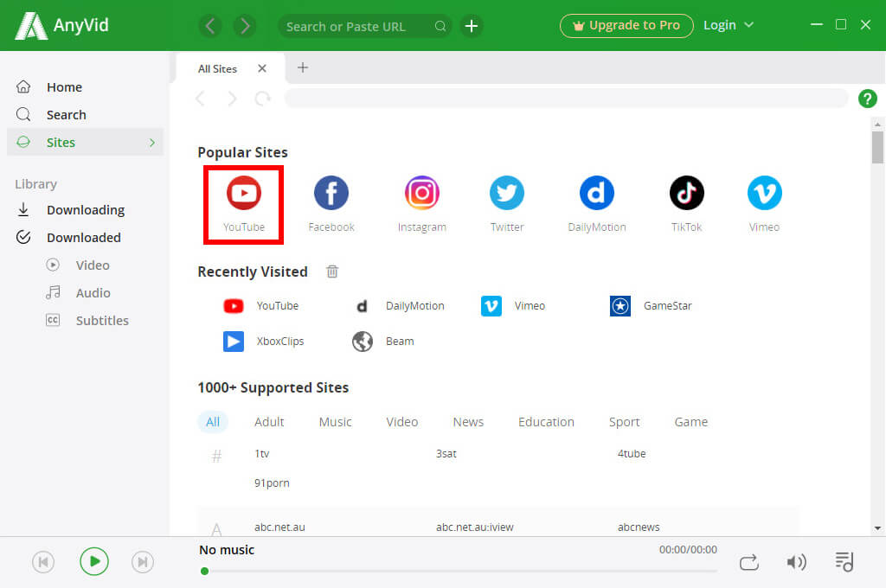Open help with green question mark
The width and height of the screenshot is (886, 588).
tap(867, 99)
